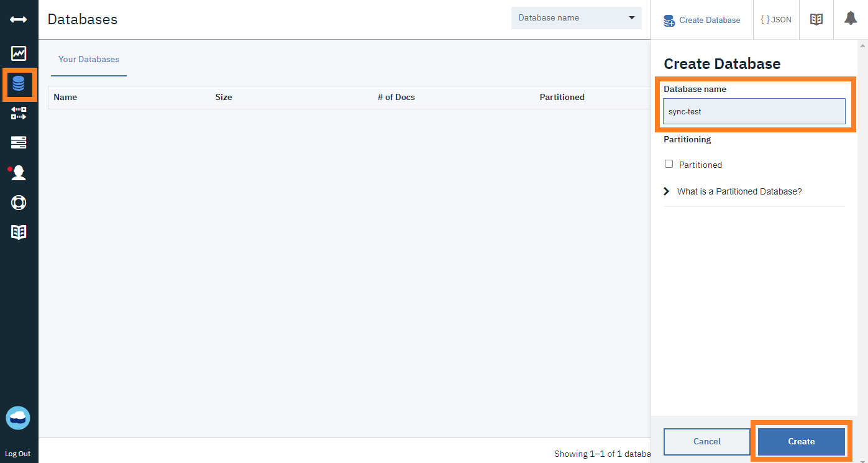Open the Database name dropdown selector
The width and height of the screenshot is (868, 463).
click(x=576, y=18)
